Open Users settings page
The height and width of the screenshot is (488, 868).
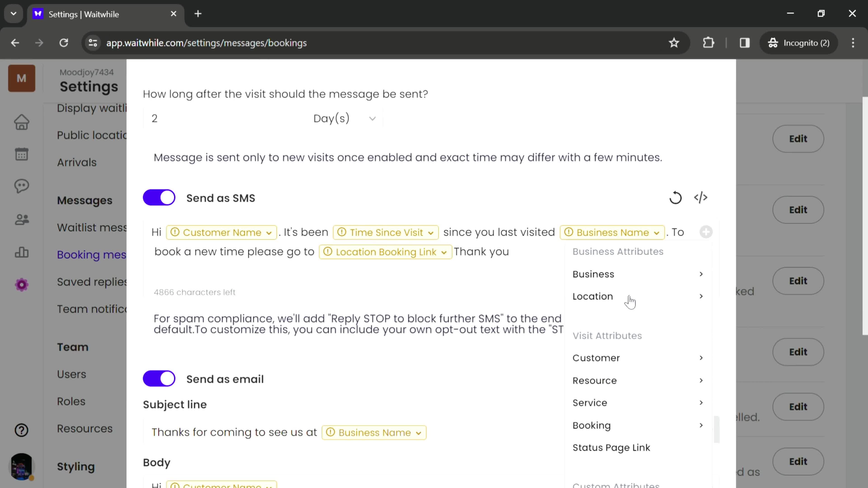[71, 374]
